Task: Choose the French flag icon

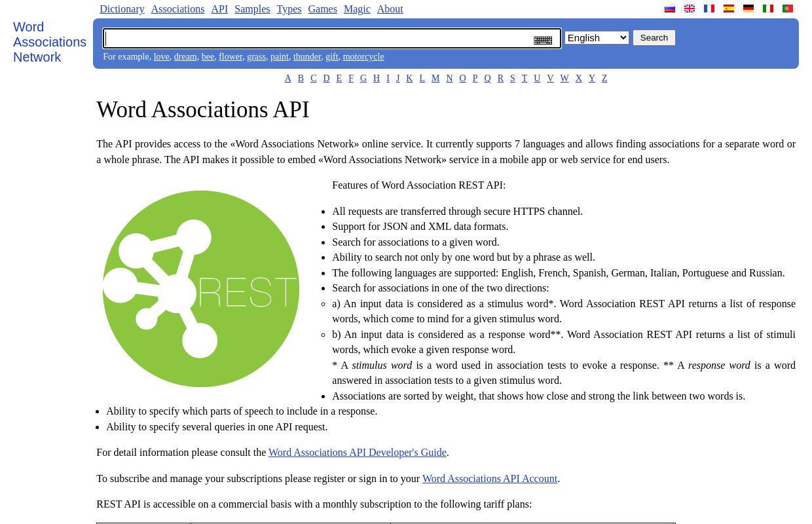Action: [x=709, y=9]
